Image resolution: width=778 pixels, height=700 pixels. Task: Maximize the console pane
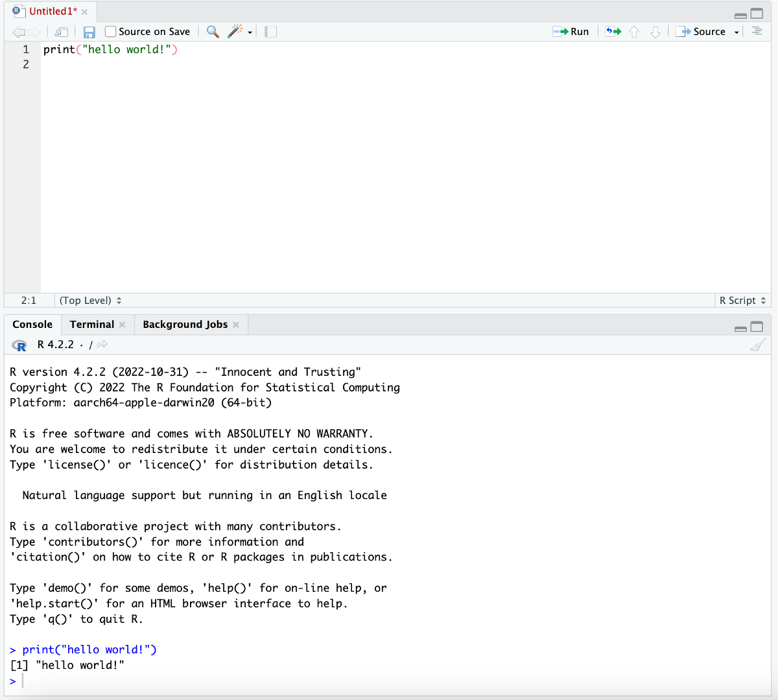tap(757, 327)
